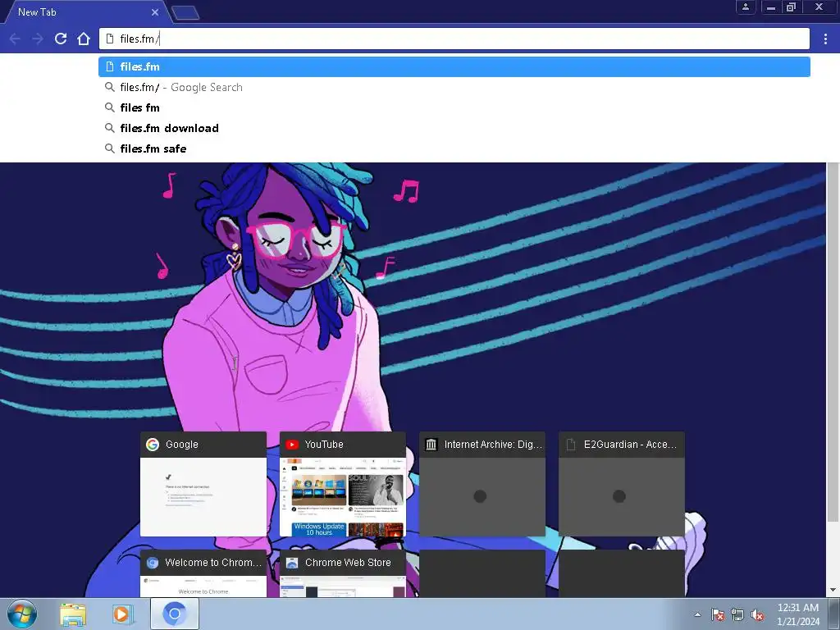This screenshot has height=630, width=840.
Task: Open the Welcome to Chrome shortcut tile
Action: pyautogui.click(x=203, y=573)
